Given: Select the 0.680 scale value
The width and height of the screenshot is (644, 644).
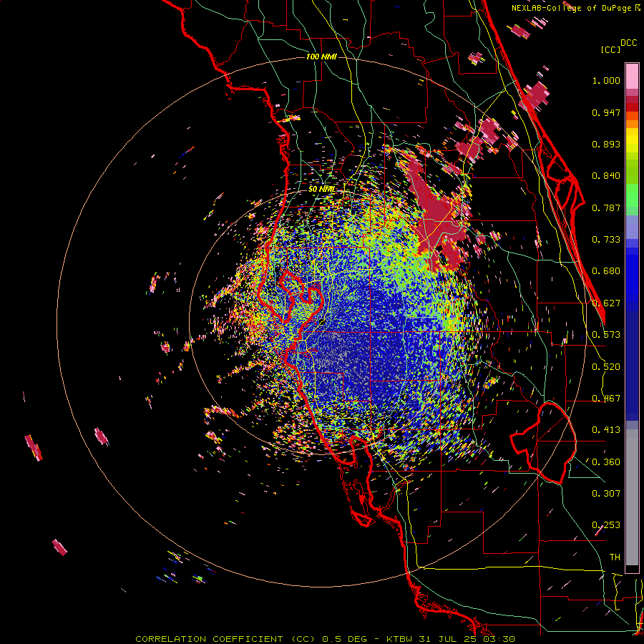Looking at the screenshot, I should (606, 271).
